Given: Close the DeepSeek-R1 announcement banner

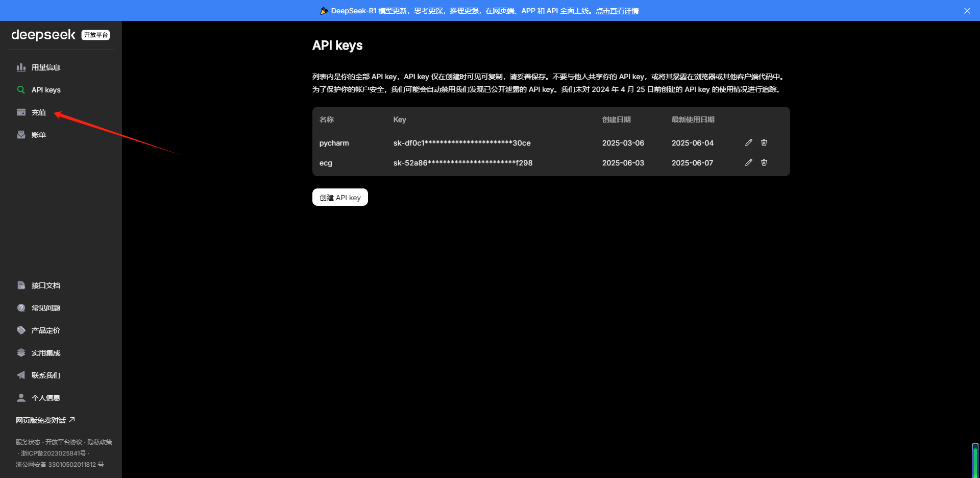Looking at the screenshot, I should 967,11.
